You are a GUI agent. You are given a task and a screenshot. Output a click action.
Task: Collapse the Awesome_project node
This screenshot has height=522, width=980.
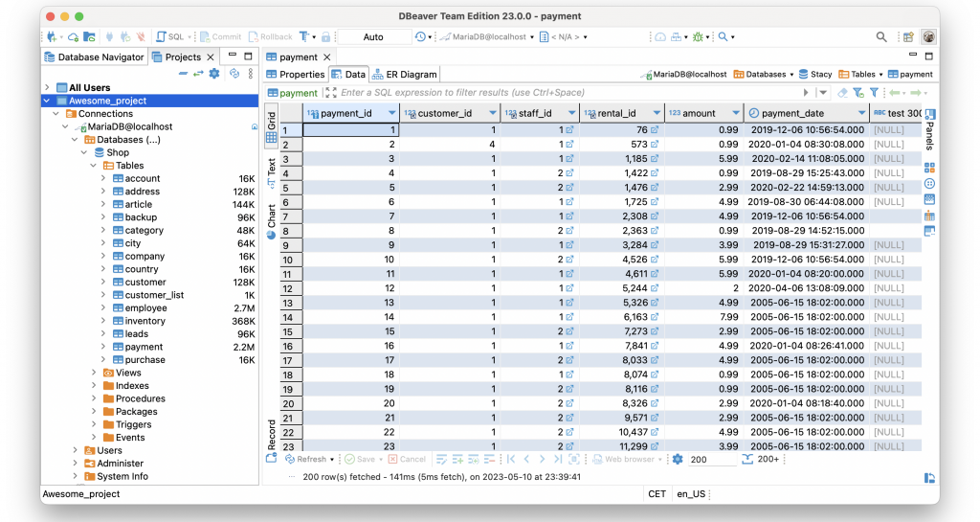[47, 101]
